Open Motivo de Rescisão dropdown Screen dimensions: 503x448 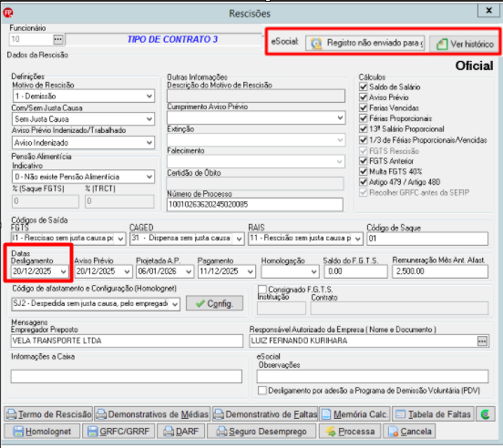tap(84, 97)
